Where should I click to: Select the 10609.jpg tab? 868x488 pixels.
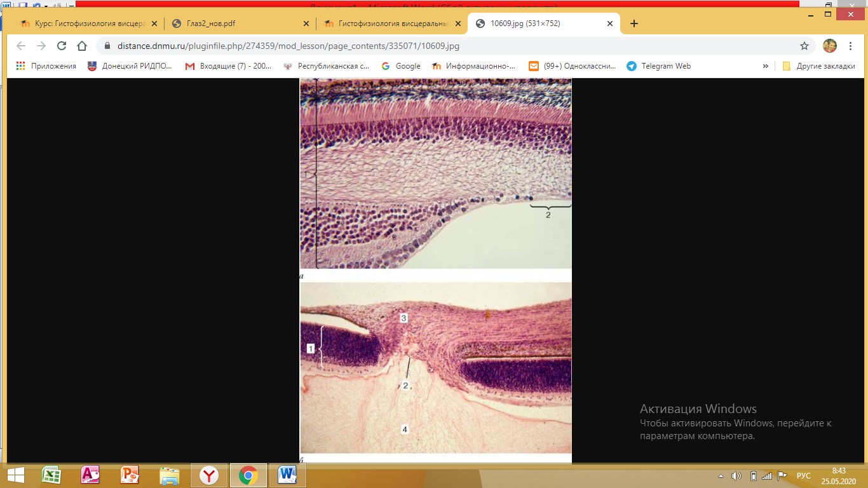[x=544, y=24]
